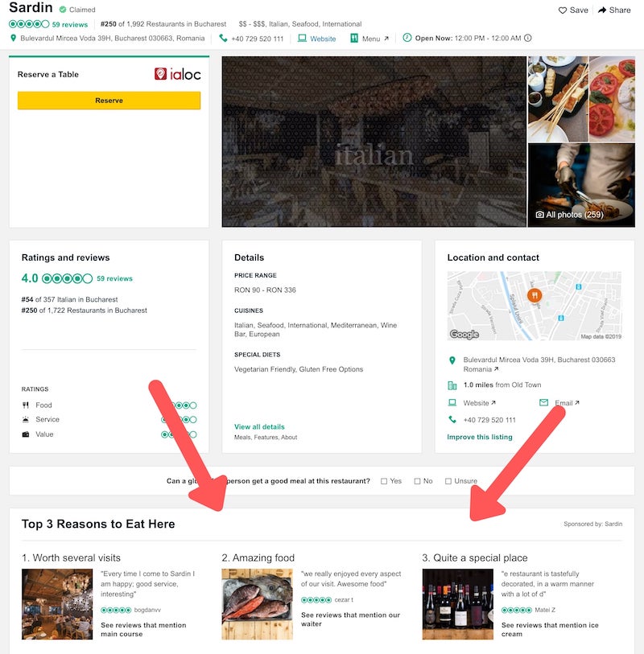Click the header rating bubbles
Viewport: 644px width, 654px height.
tap(29, 24)
